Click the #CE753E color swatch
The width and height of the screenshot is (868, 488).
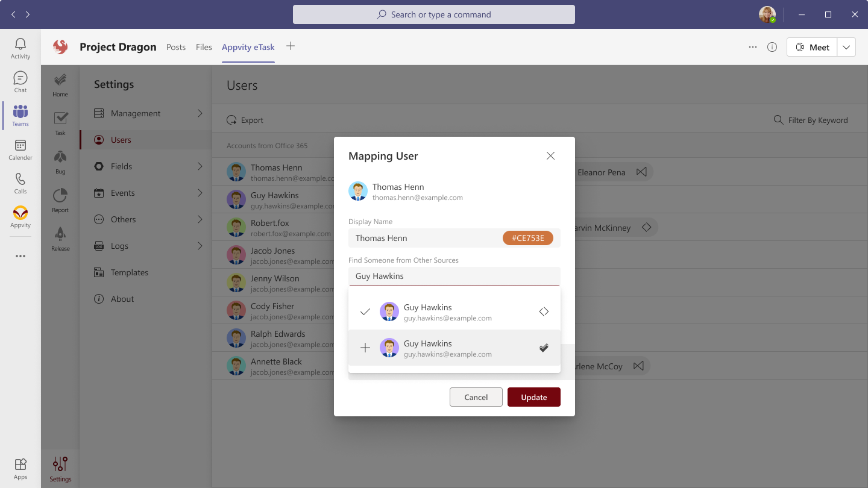[x=527, y=238]
